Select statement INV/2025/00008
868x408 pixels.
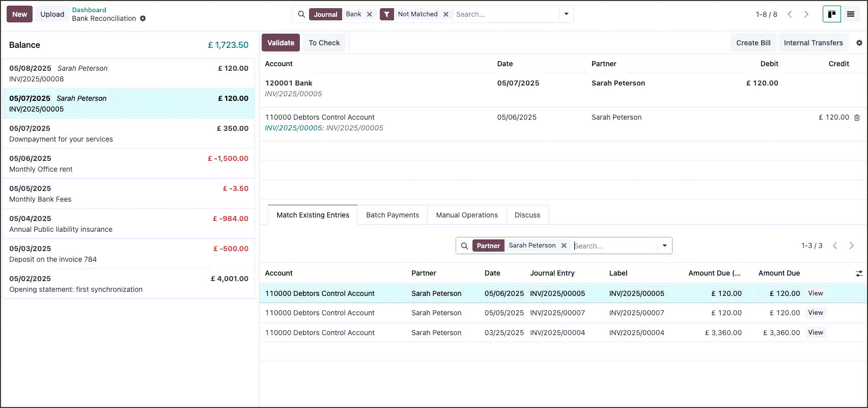[129, 73]
